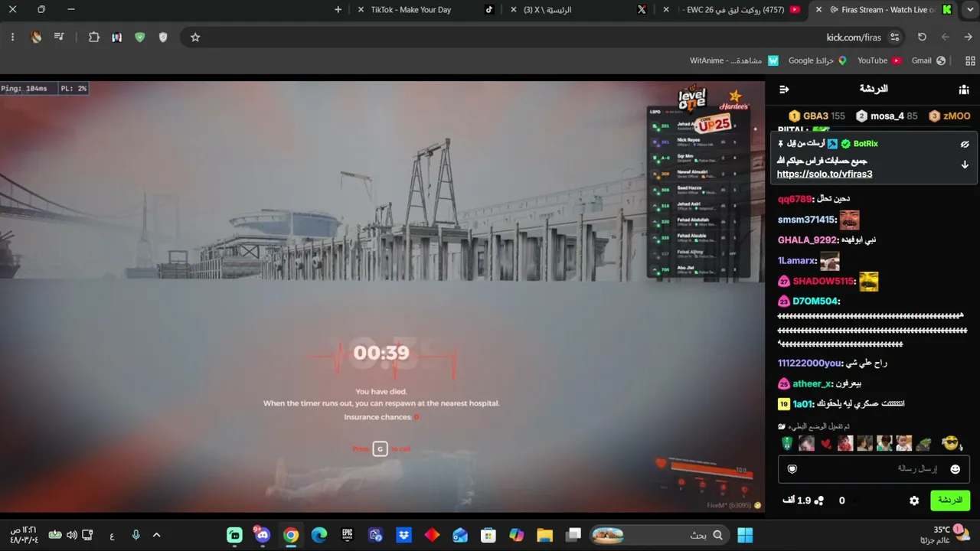Open the emoji picker in chat input
Viewport: 980px width, 551px height.
[955, 469]
